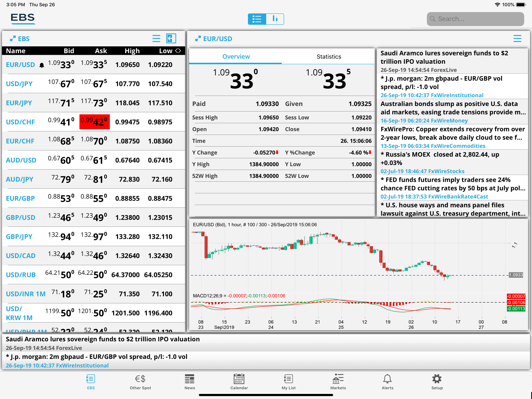Tap the large EUR/USD bid price 1.09330
This screenshot has width=532, height=399.
[235, 79]
